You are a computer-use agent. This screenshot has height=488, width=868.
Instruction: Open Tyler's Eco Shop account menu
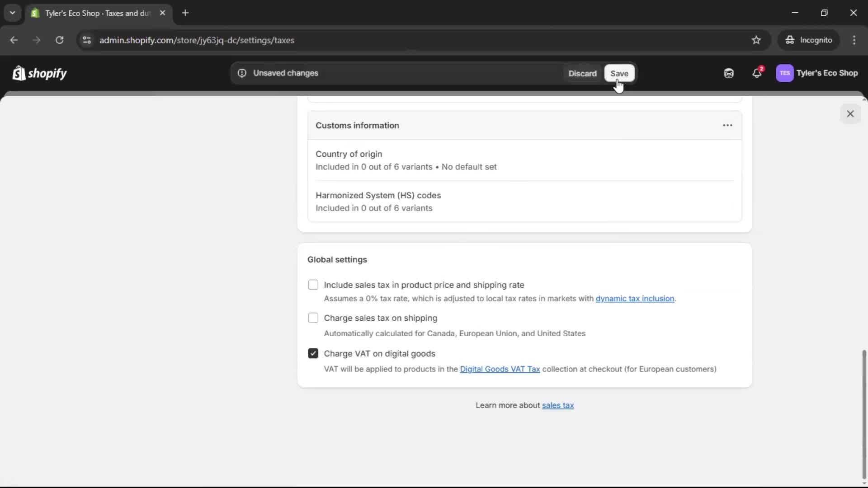point(817,73)
